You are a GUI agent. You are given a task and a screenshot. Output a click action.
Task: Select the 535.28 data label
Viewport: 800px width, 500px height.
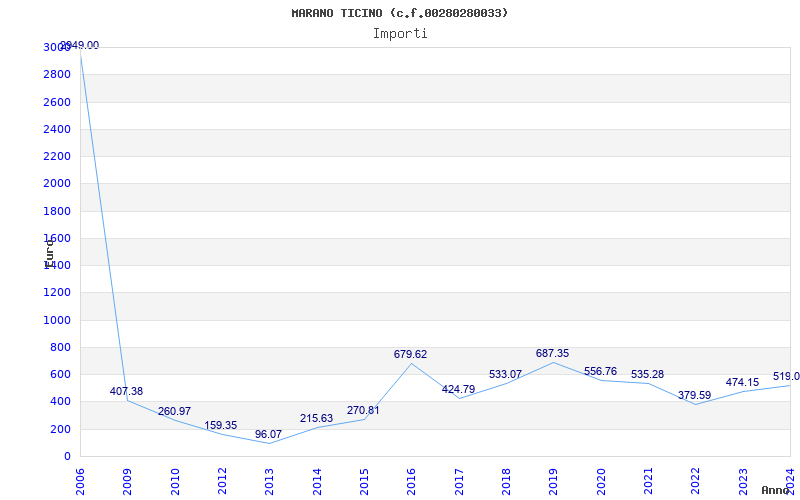click(x=647, y=374)
